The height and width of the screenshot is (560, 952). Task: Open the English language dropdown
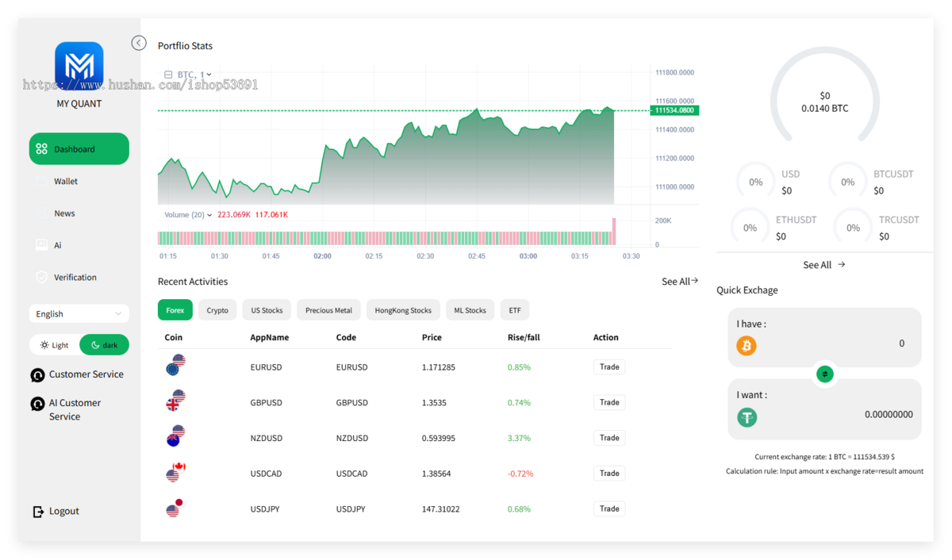tap(79, 314)
